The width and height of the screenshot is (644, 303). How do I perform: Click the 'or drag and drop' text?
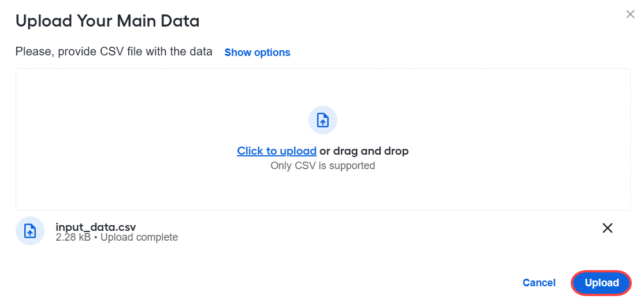point(364,151)
